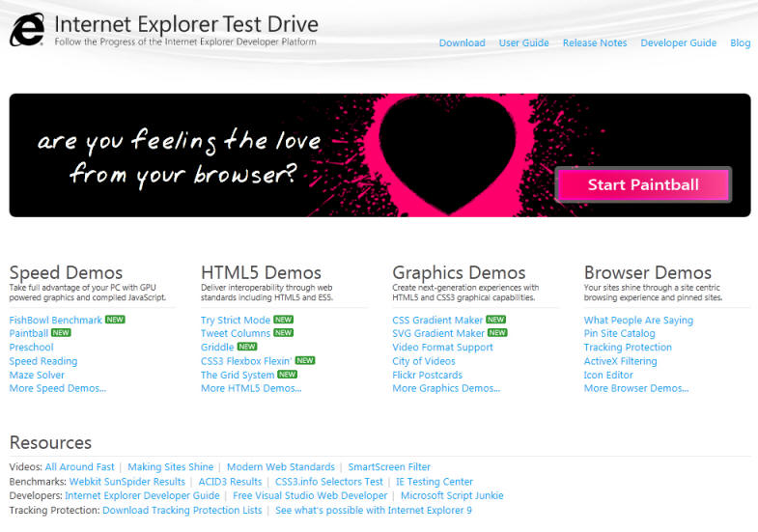
Task: Click the Start Paintball button
Action: 643,184
